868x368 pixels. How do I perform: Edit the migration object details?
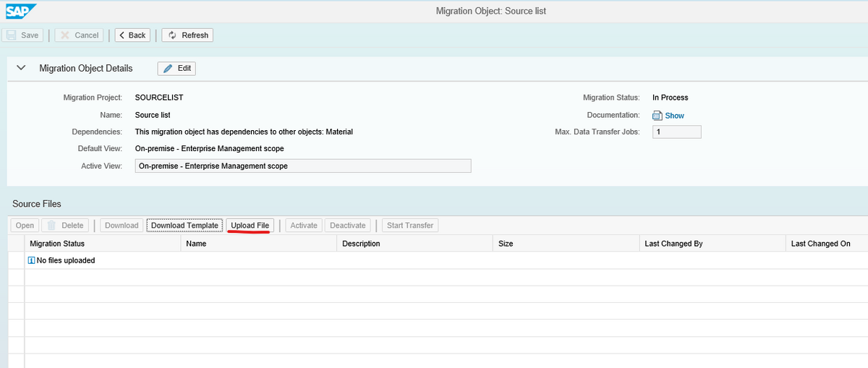pos(177,68)
